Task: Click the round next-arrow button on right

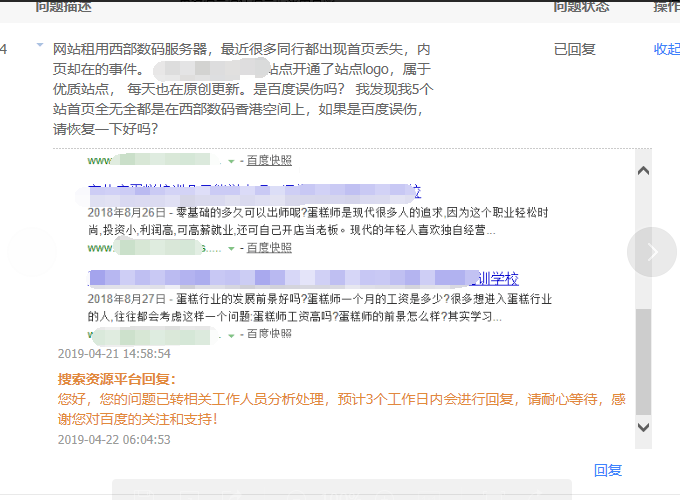Action: 652,252
